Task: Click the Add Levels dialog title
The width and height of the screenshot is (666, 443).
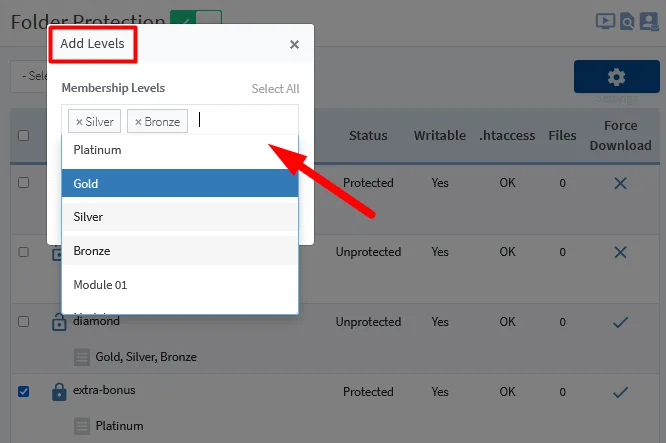Action: pos(92,44)
